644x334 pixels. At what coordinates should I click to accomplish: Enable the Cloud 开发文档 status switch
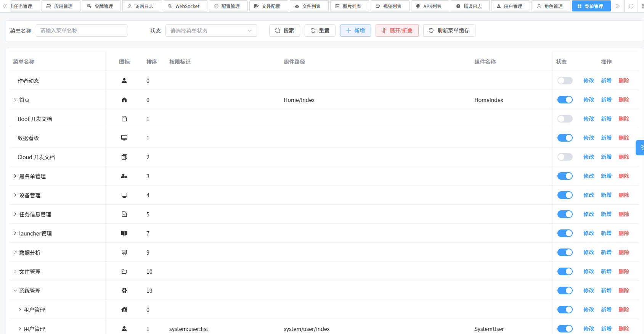point(565,157)
